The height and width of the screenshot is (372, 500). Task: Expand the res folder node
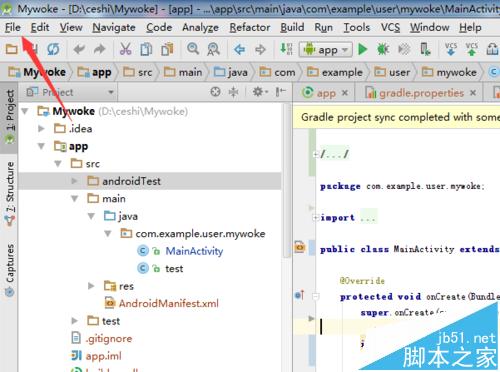[x=91, y=286]
